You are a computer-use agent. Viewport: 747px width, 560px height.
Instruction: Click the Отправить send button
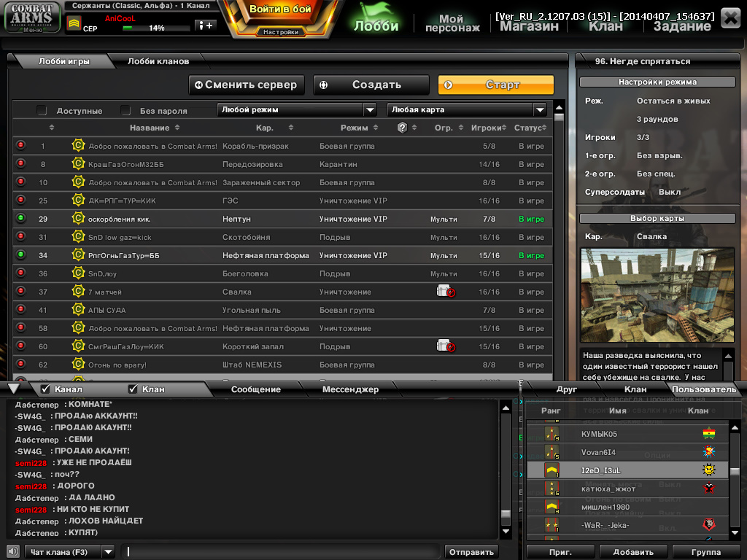click(471, 552)
